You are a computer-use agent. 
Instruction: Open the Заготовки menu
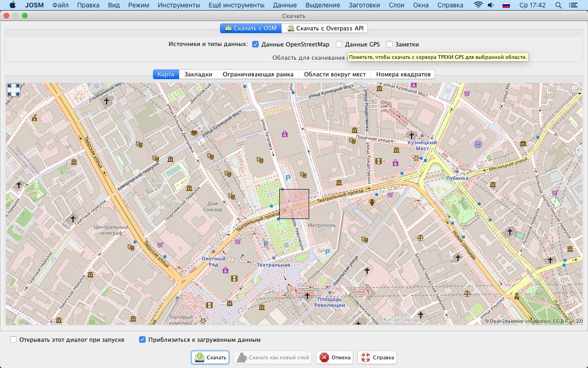click(364, 6)
